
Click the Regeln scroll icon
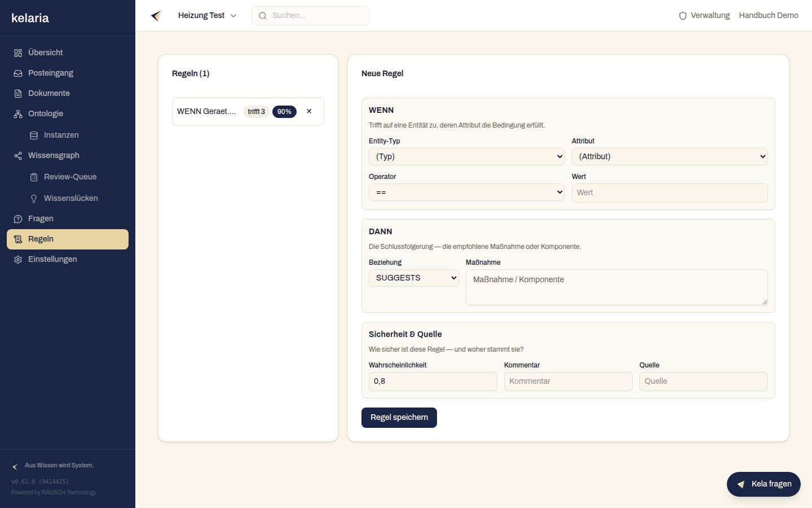coord(18,239)
